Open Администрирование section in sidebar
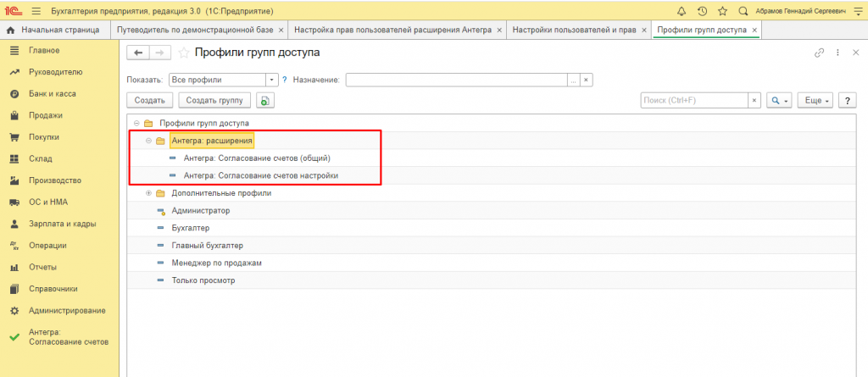 (x=67, y=310)
